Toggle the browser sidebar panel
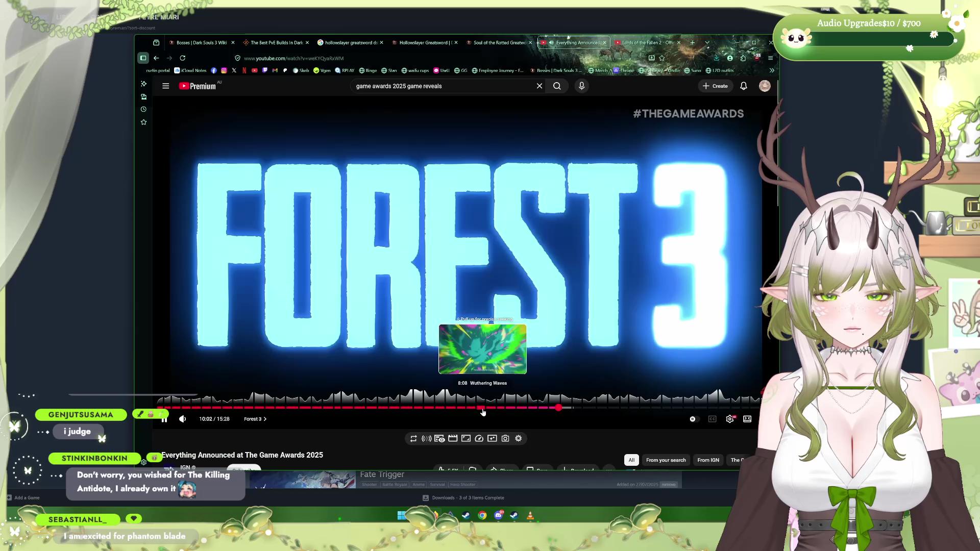Image resolution: width=980 pixels, height=551 pixels. click(143, 58)
